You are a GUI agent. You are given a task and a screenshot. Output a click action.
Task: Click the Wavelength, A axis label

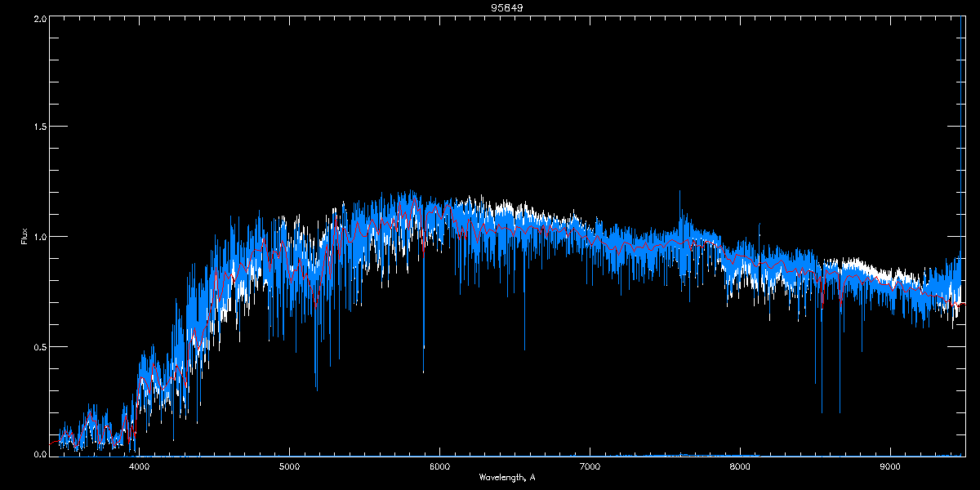click(507, 477)
